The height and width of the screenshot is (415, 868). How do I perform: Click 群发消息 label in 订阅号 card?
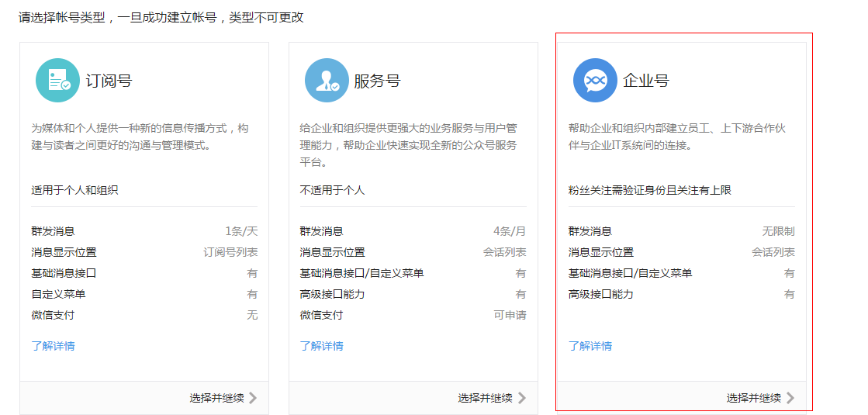point(54,231)
